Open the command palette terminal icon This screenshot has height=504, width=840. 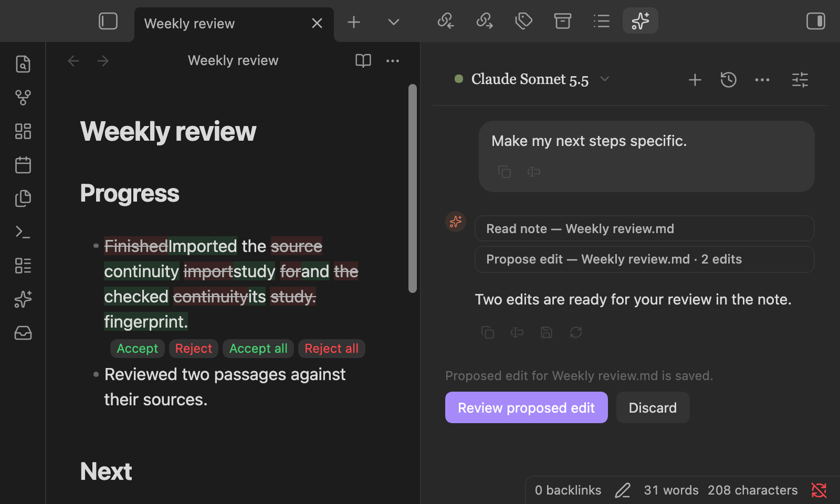point(23,232)
